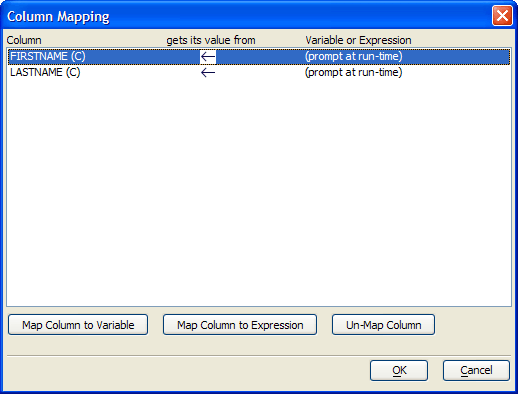Click the arrow icon in the FIRSTNAME row
Screen dimensions: 518x394
tap(208, 56)
